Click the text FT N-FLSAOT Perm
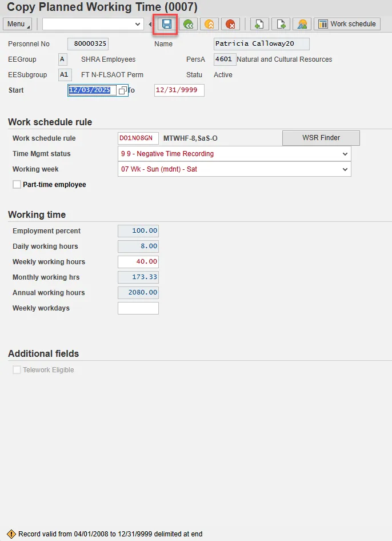392x541 pixels. coord(112,75)
